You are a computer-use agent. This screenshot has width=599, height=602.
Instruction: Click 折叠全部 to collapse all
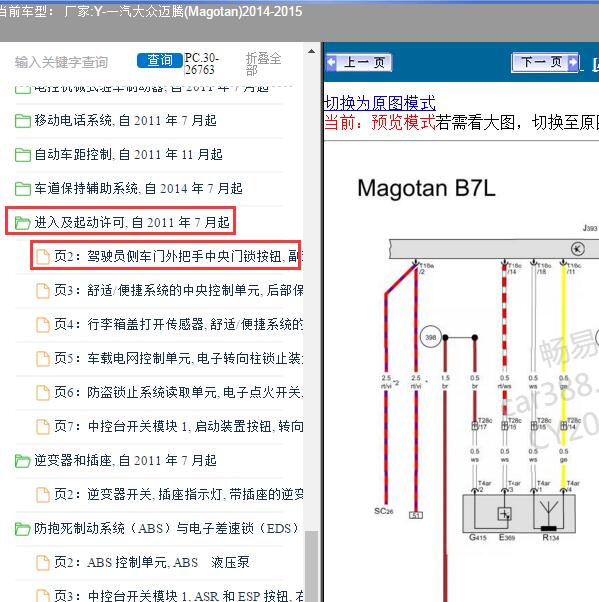[x=263, y=64]
